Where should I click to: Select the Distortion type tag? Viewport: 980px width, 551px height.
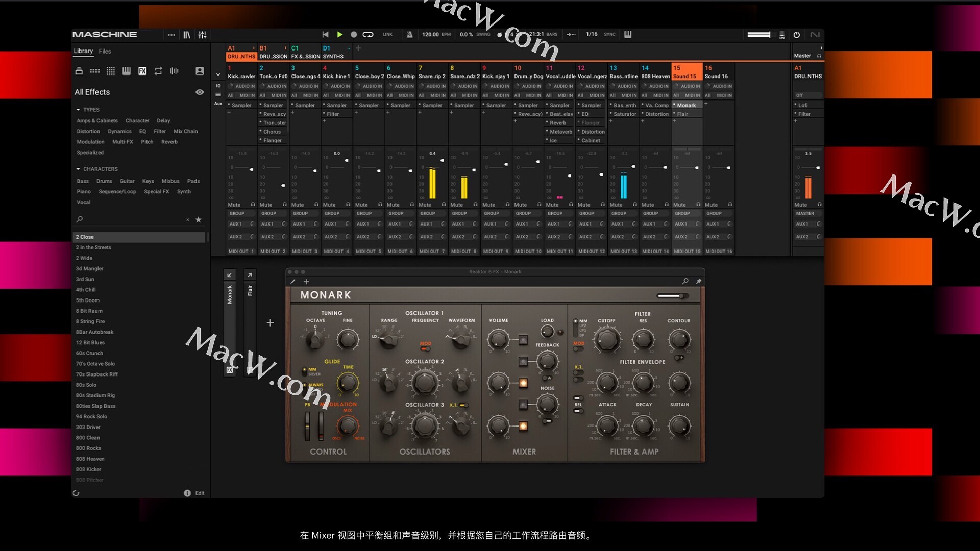[88, 131]
